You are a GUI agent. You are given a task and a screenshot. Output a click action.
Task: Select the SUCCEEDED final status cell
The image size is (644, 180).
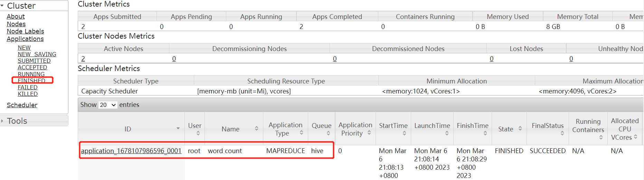click(x=548, y=151)
